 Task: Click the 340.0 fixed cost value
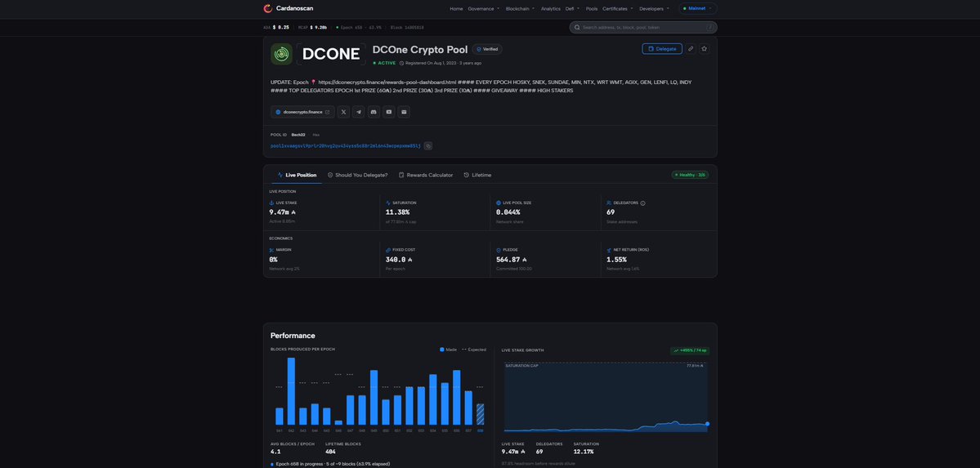coord(398,259)
